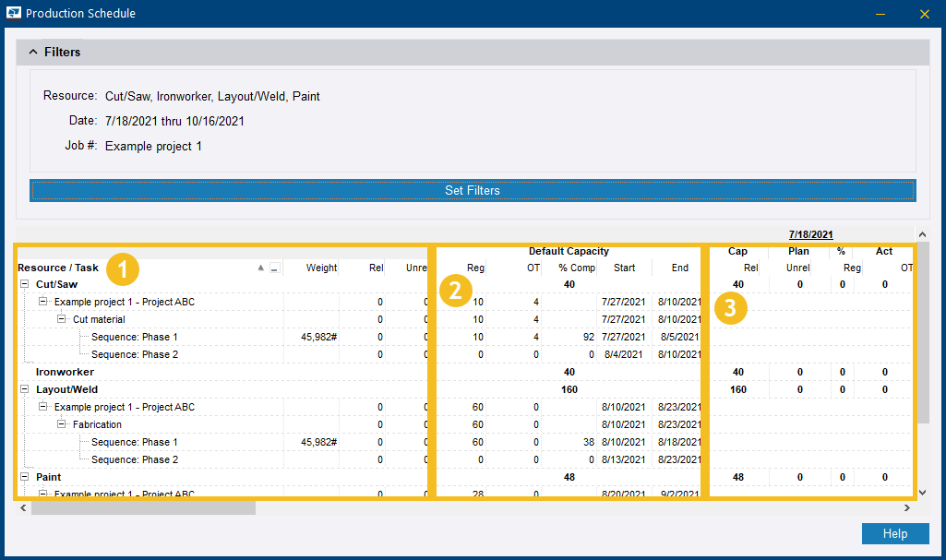
Task: Collapse the Fabrication task node
Action: tap(59, 424)
